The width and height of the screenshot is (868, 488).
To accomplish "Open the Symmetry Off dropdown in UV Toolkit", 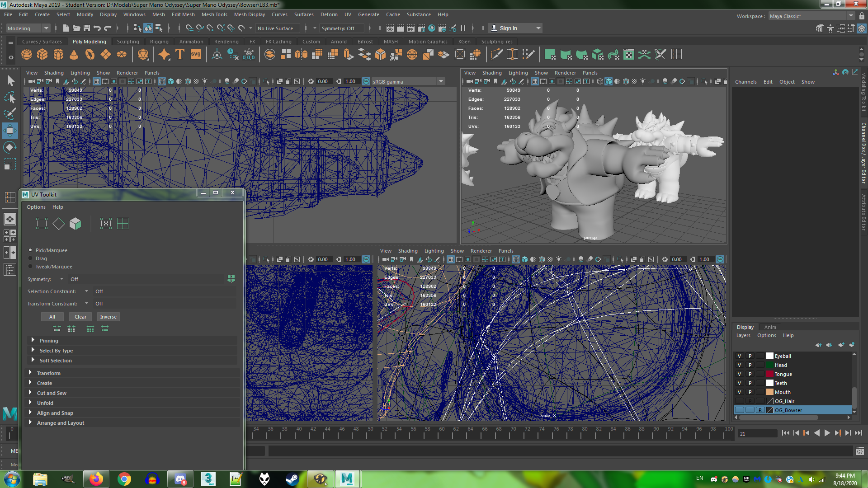I will pyautogui.click(x=62, y=279).
